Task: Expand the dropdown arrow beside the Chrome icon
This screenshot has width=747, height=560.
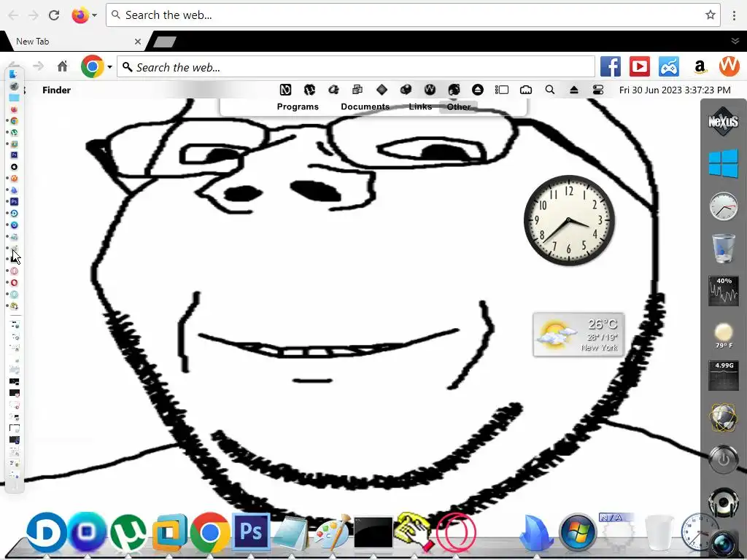Action: pos(109,66)
